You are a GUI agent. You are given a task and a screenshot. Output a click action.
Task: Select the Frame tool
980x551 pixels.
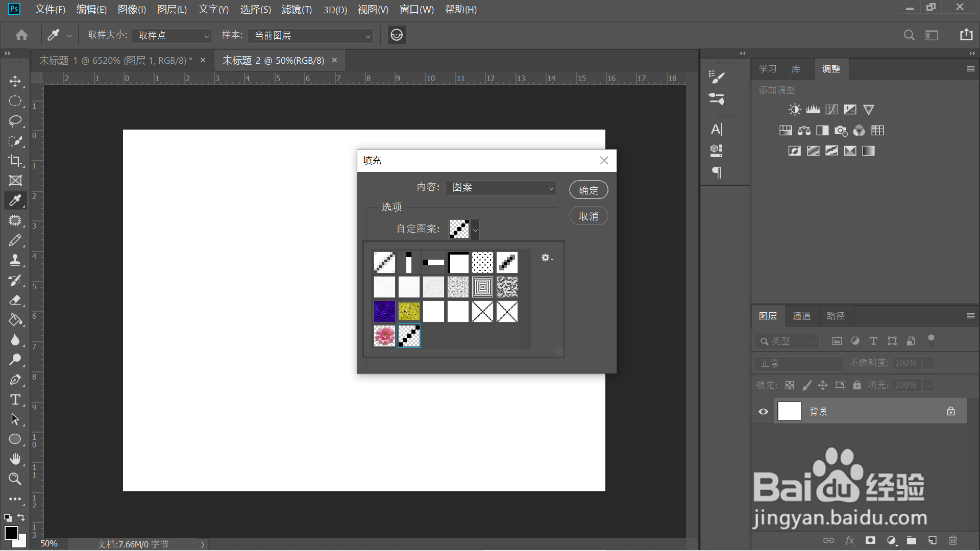[x=15, y=181]
